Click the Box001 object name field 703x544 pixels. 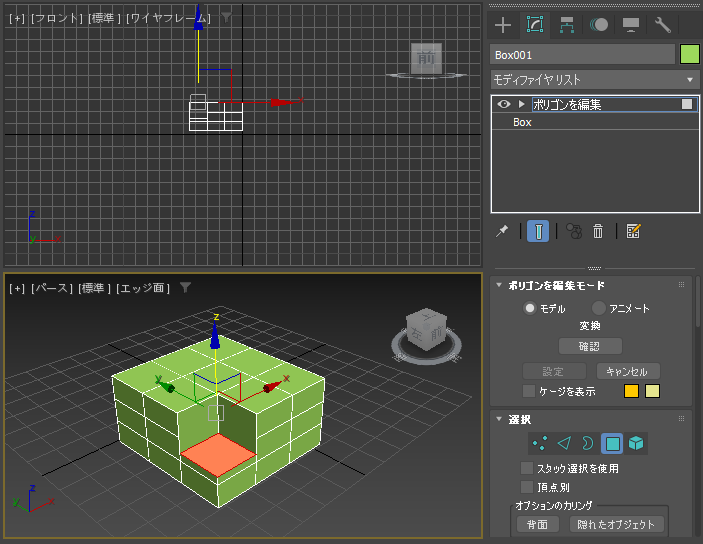(x=582, y=55)
